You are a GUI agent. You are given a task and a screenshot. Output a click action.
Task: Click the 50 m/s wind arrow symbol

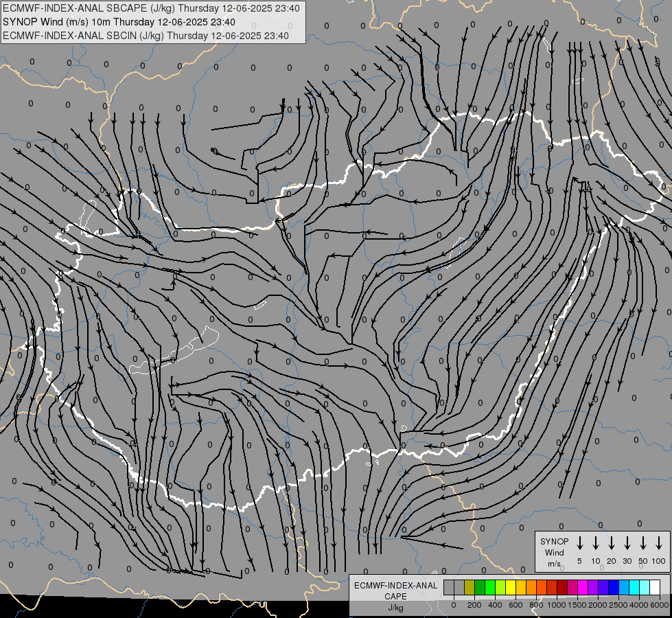click(x=643, y=543)
